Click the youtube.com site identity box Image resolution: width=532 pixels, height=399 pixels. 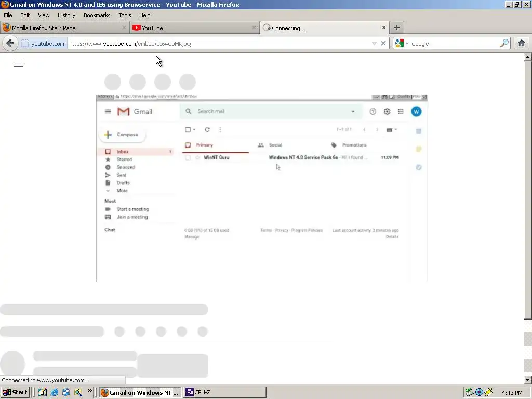coord(43,44)
